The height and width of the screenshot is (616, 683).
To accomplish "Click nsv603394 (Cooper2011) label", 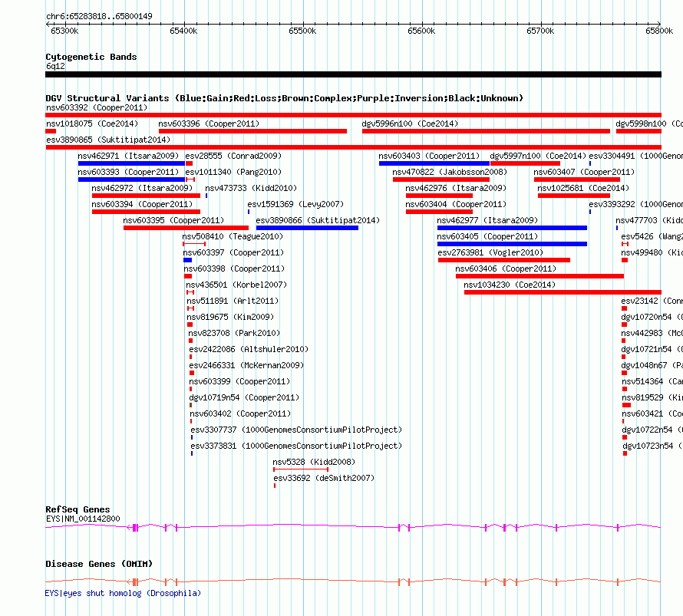I will point(142,204).
